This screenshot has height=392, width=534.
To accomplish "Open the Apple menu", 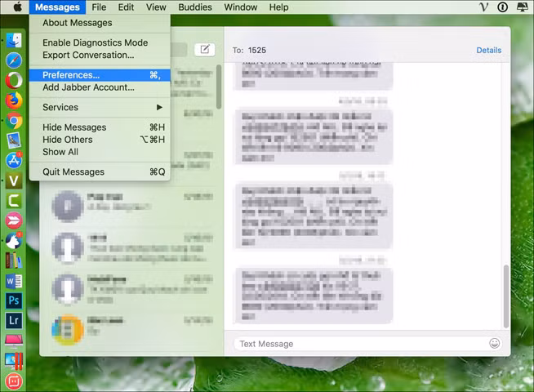I will click(x=17, y=7).
